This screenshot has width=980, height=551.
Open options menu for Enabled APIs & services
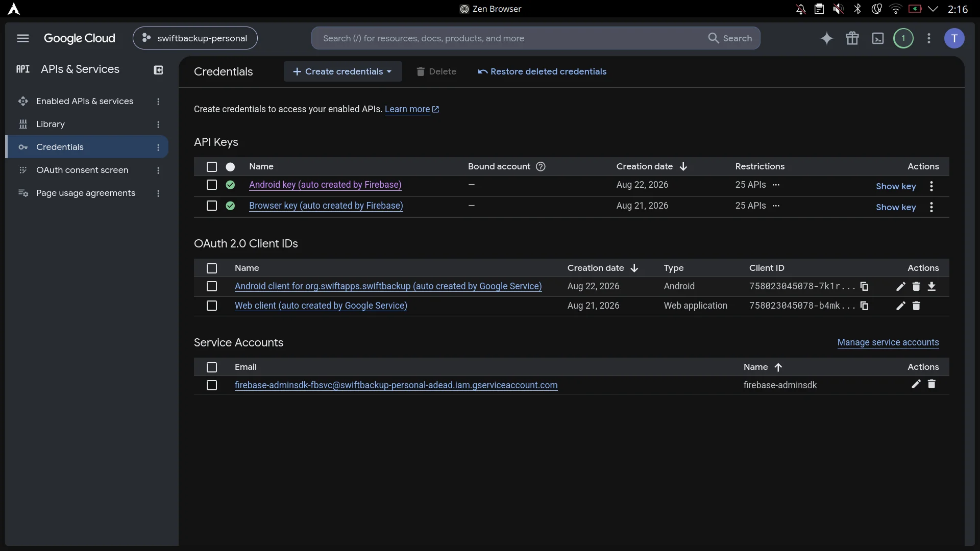pos(158,102)
